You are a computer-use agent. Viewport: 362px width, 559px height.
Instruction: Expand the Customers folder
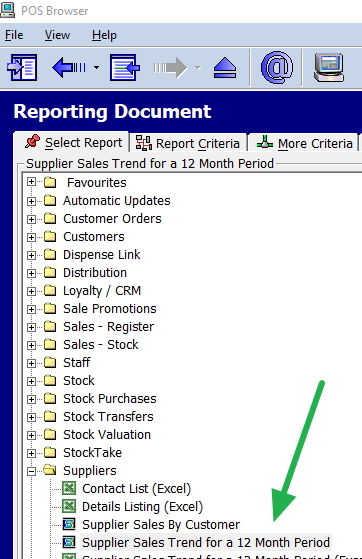point(31,237)
